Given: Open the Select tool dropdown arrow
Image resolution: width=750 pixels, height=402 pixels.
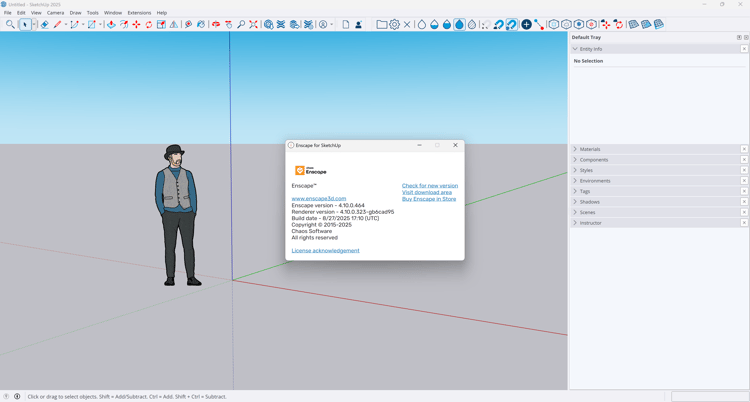Looking at the screenshot, I should (x=34, y=24).
